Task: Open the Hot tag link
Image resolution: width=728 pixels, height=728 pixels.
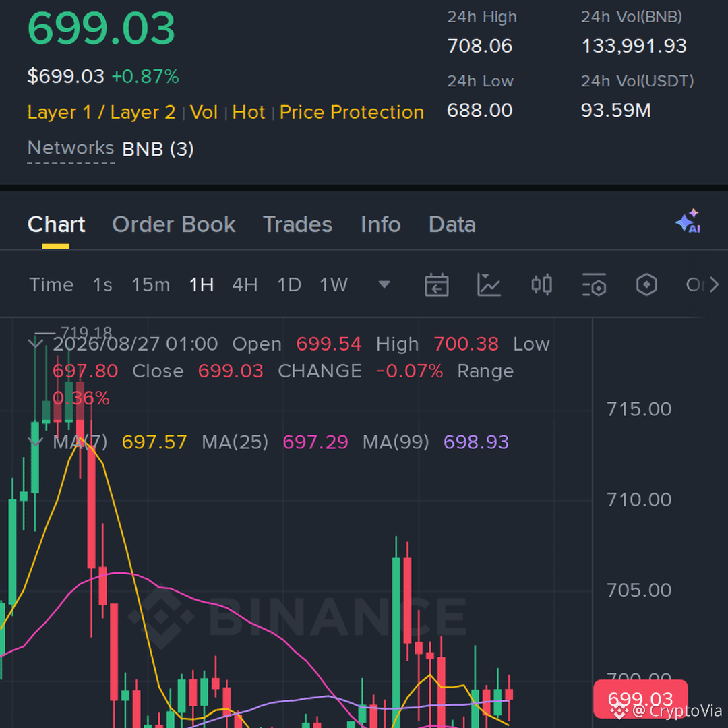Action: (249, 113)
